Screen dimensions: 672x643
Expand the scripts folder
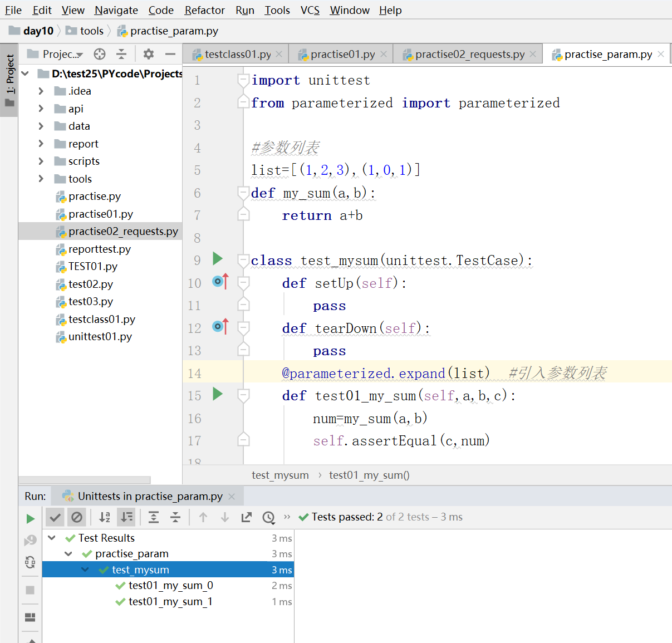(41, 161)
